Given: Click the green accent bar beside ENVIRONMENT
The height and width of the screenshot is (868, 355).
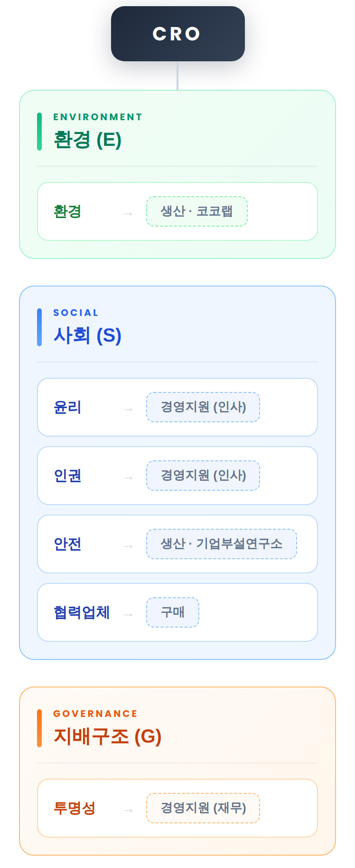Looking at the screenshot, I should [x=39, y=132].
